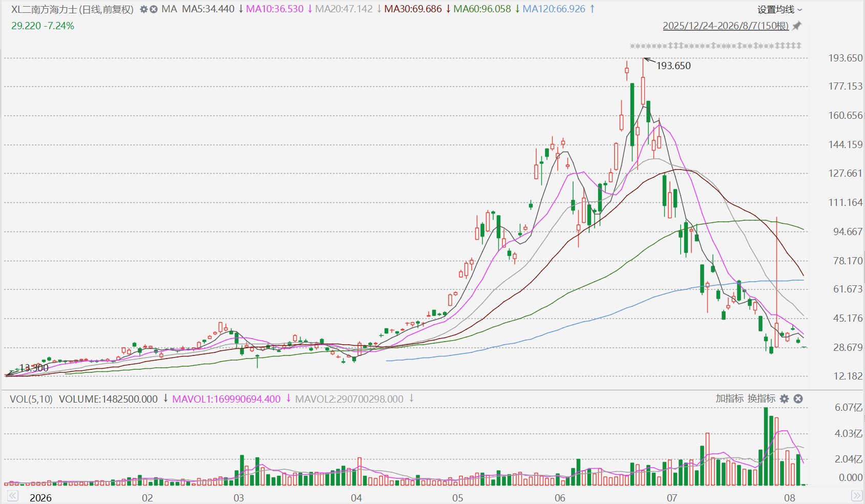Open the volume indicator settings gear
This screenshot has height=504, width=865.
click(785, 398)
